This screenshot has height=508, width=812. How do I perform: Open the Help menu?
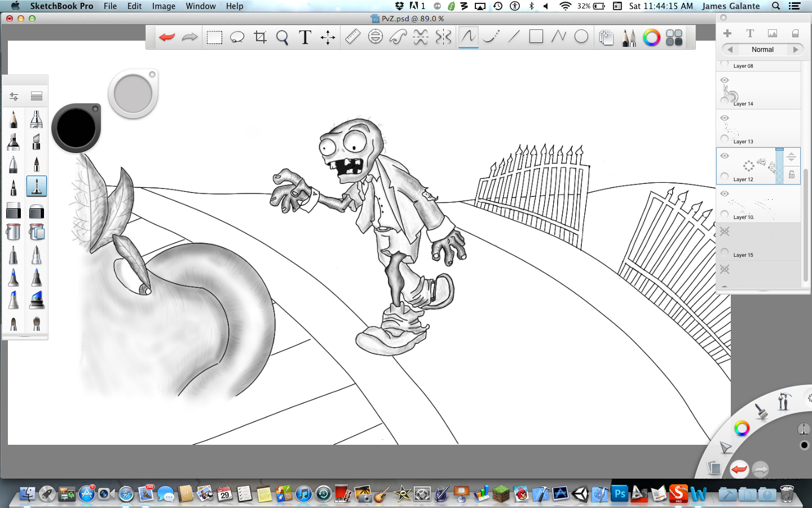[x=235, y=6]
